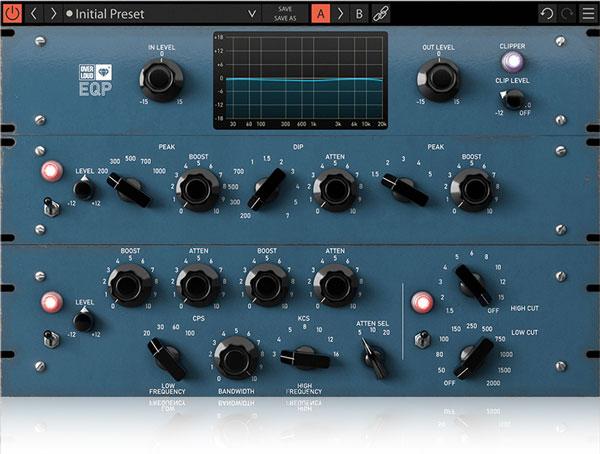Click the frequency response graph display
This screenshot has width=600, height=454.
point(298,78)
